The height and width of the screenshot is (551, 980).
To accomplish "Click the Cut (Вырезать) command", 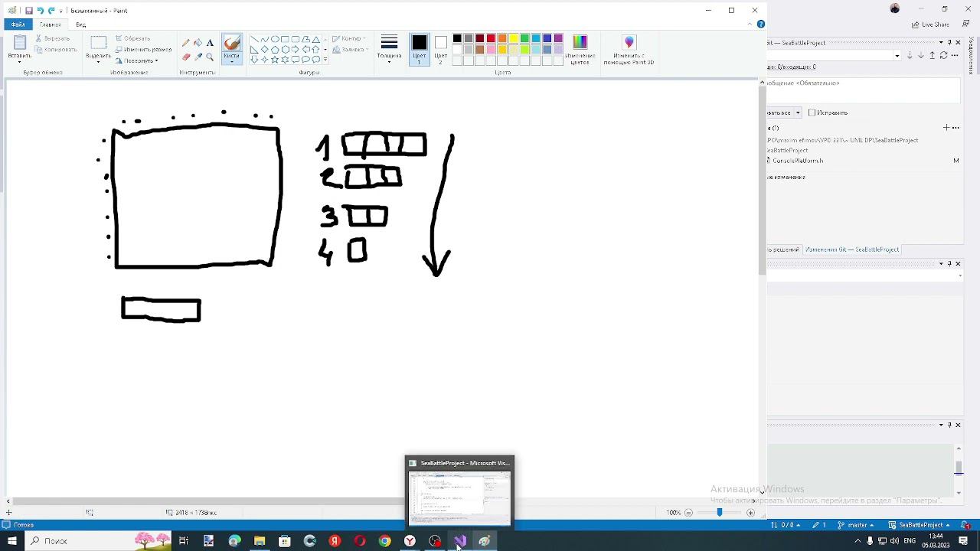I will point(53,38).
